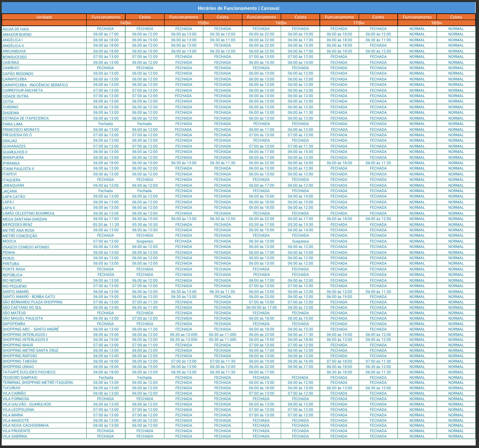Click the "Coleta" header above 15/fev

click(x=222, y=17)
